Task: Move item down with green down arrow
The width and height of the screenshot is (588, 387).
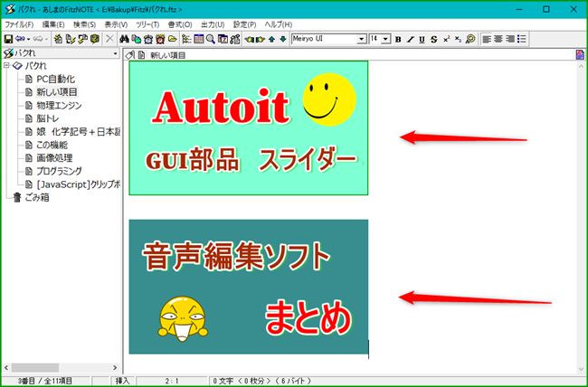Action: pyautogui.click(x=283, y=39)
